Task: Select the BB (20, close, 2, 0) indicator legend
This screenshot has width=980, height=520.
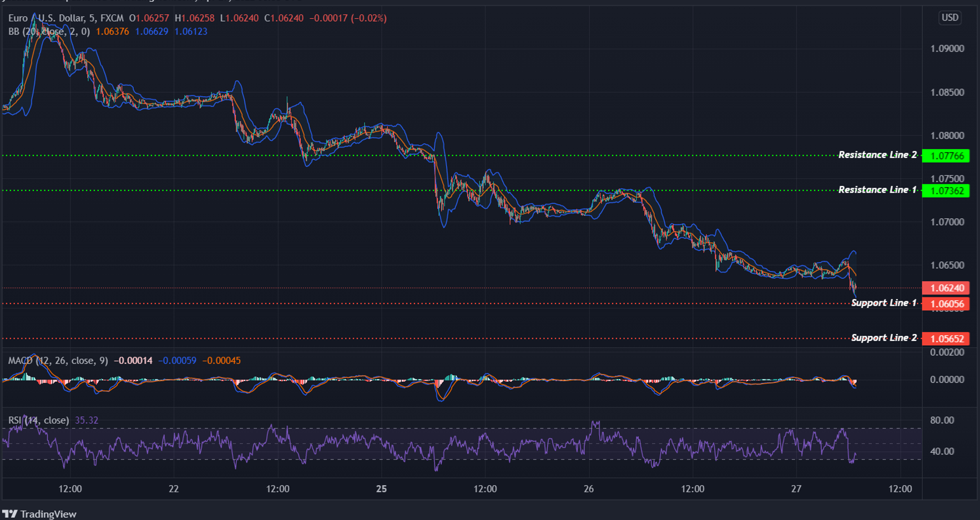Action: [x=48, y=32]
